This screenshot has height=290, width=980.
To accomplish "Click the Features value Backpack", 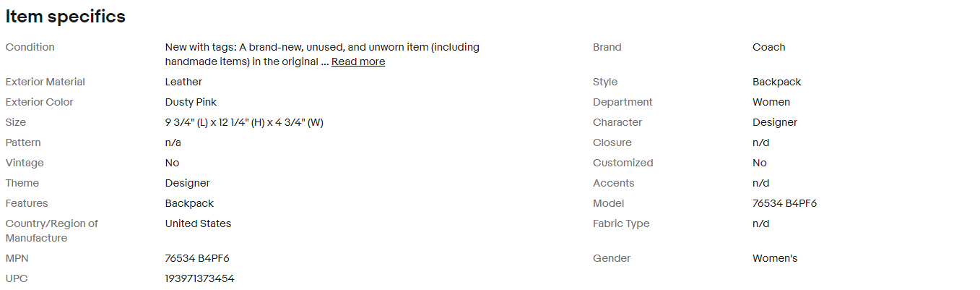I will [x=189, y=203].
